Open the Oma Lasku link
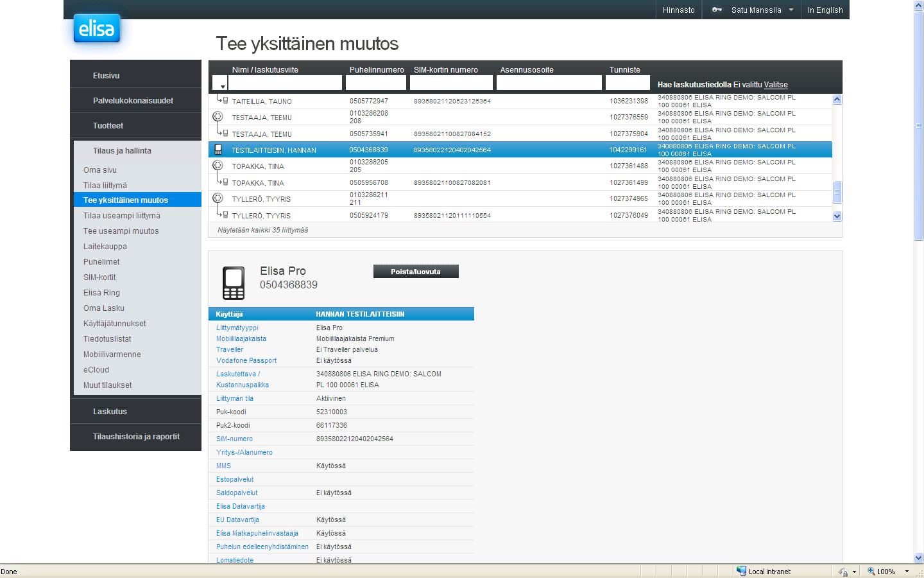This screenshot has height=578, width=924. pos(104,308)
